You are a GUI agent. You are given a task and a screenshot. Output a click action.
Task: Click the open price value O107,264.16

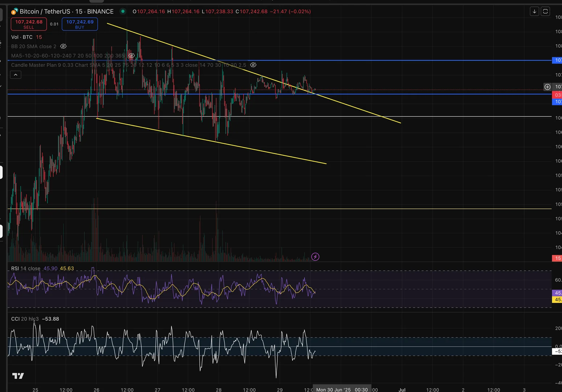pos(149,12)
